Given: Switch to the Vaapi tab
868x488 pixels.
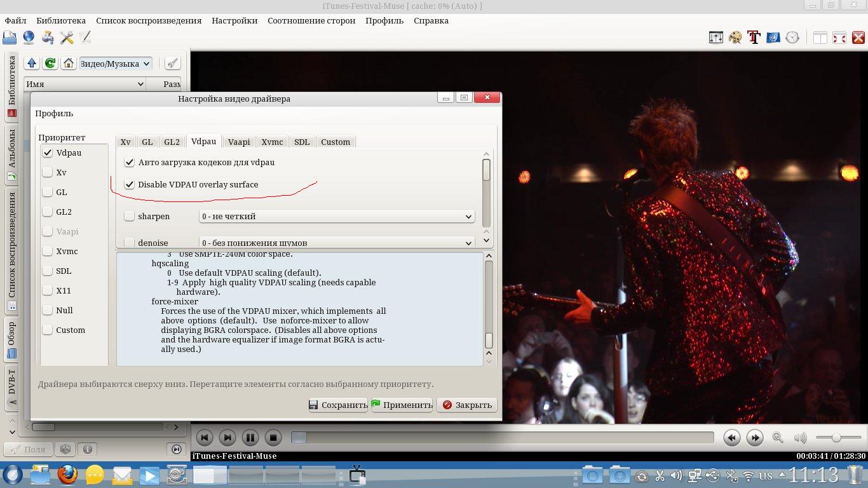Looking at the screenshot, I should (239, 142).
